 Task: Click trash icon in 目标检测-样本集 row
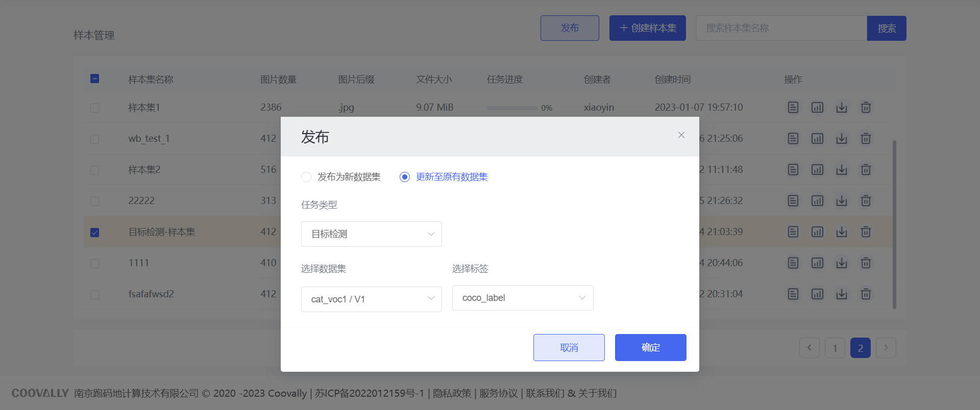click(866, 232)
